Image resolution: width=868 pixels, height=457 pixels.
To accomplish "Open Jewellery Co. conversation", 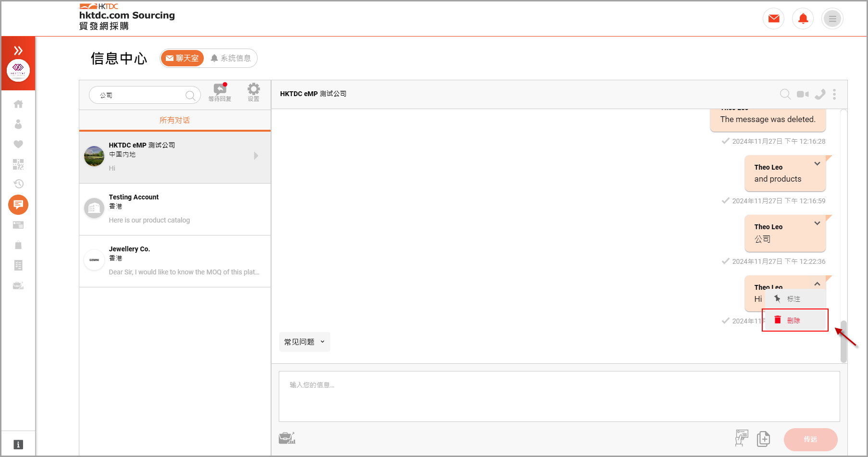I will 175,261.
